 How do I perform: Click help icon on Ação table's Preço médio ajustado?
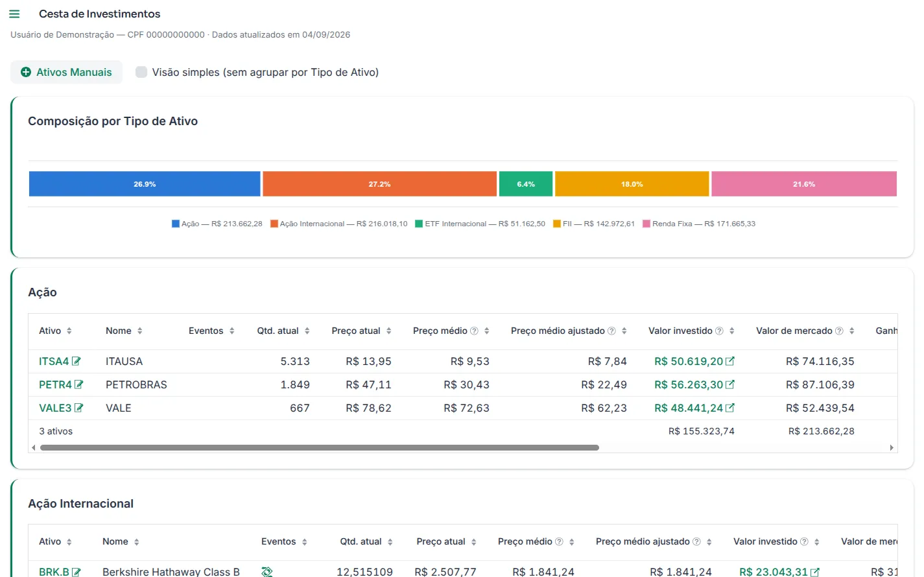(x=611, y=331)
